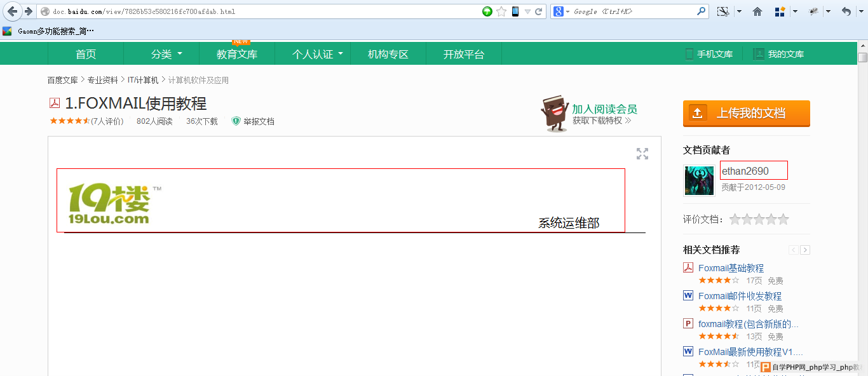
Task: Click the user icon beside 我的文库
Action: pyautogui.click(x=759, y=54)
